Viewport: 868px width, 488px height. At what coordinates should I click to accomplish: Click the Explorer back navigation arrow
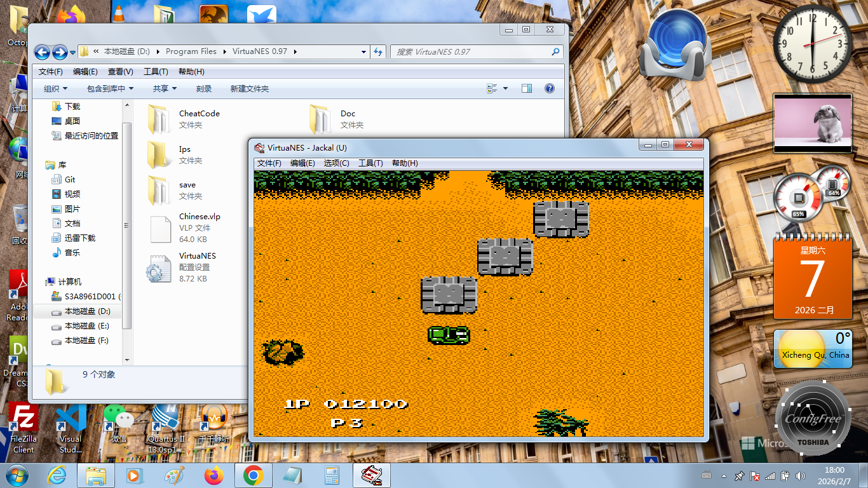pyautogui.click(x=42, y=52)
